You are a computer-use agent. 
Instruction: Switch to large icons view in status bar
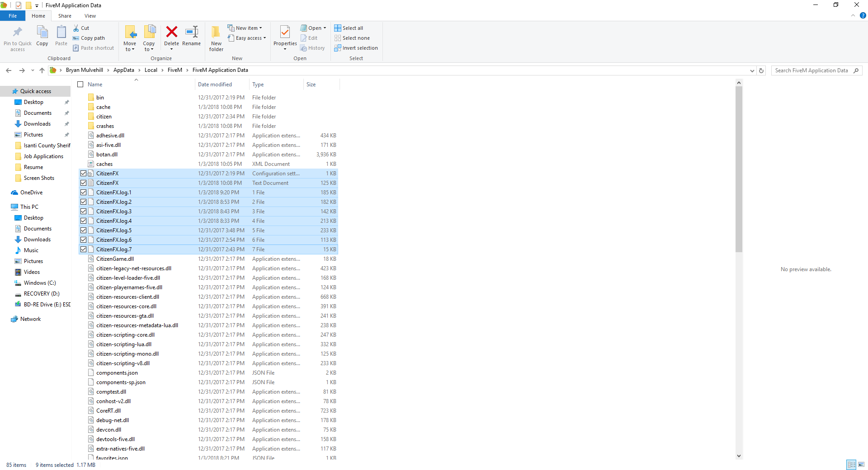point(861,465)
